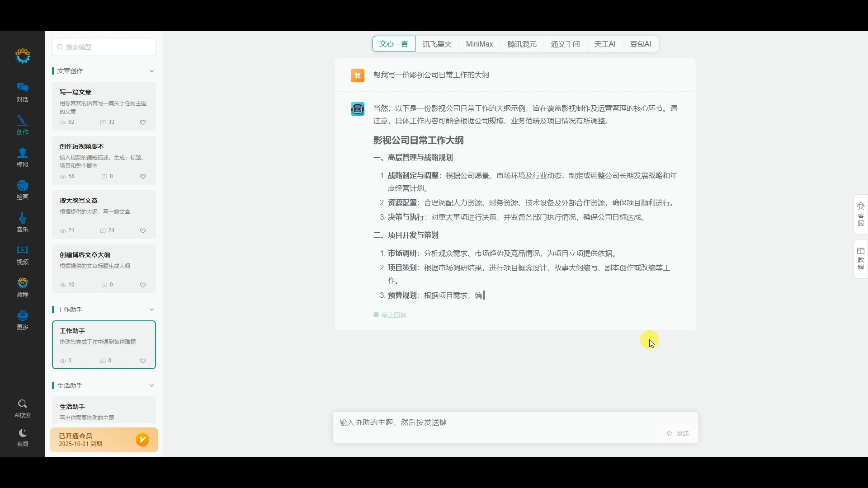Select the 生活助手 template card
Screen dimensions: 868x488
coord(104,410)
